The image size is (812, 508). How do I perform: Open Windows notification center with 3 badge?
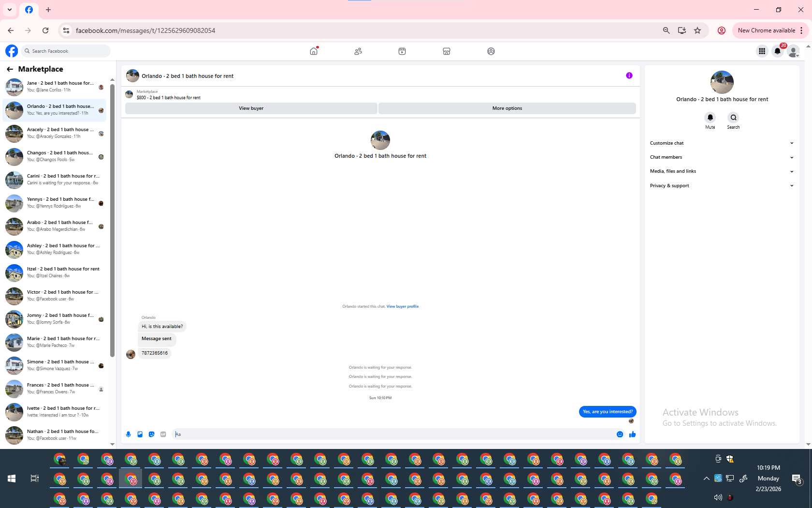click(797, 479)
